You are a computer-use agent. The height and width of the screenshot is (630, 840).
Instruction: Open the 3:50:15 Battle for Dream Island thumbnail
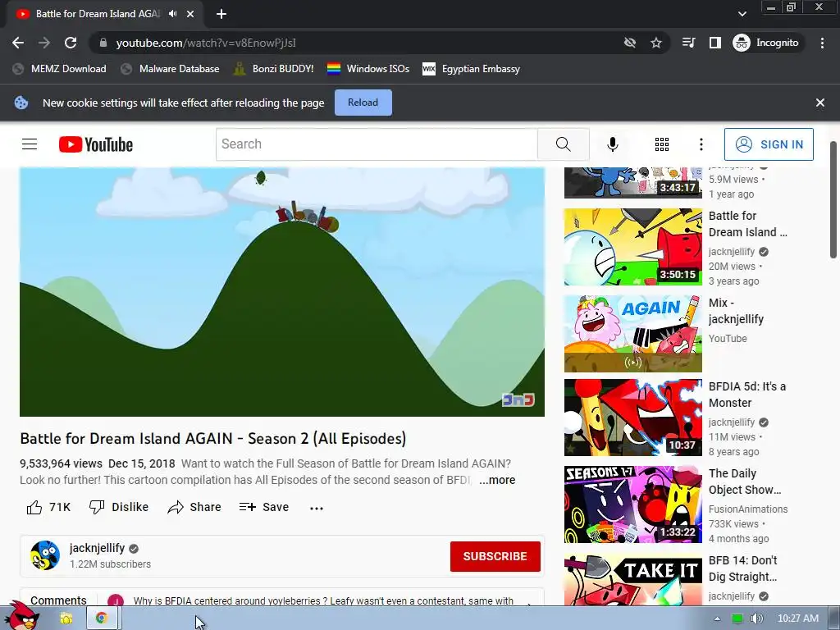click(632, 246)
